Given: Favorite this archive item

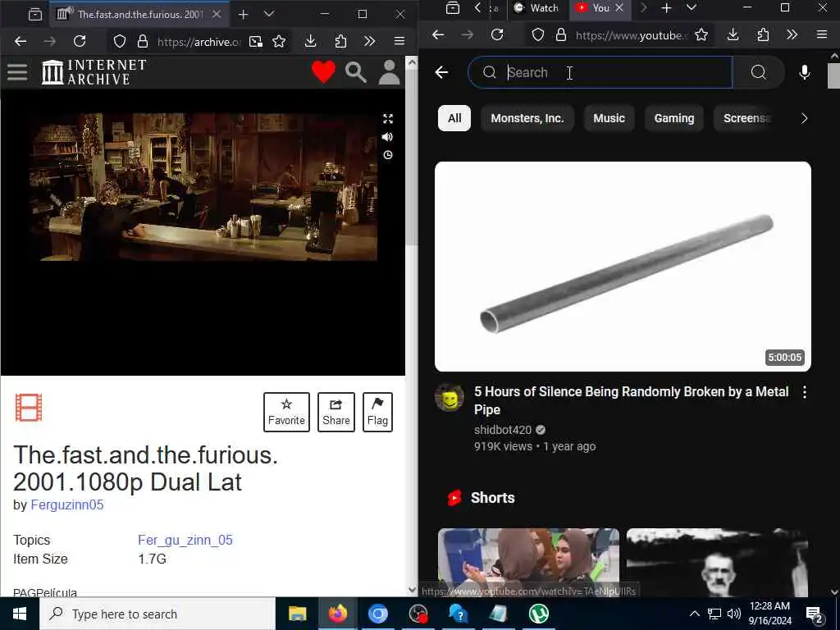Looking at the screenshot, I should tap(286, 412).
